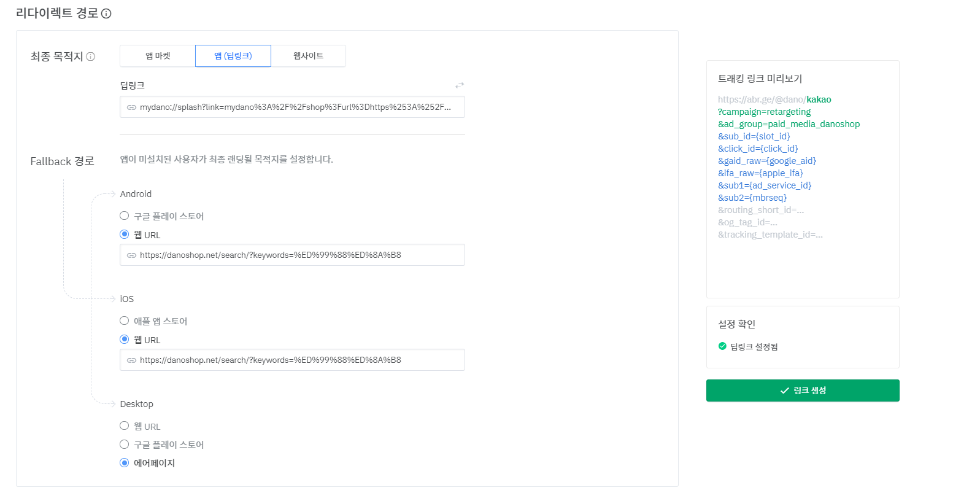Show info tooltip next to 최종 목적지

point(90,56)
